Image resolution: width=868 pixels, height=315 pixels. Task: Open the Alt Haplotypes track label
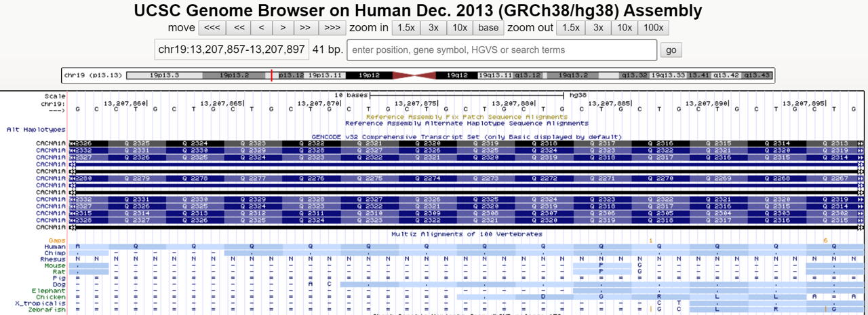pos(36,129)
